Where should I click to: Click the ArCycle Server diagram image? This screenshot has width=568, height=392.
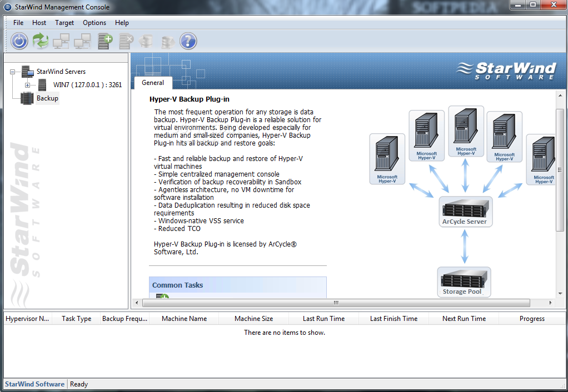[466, 212]
